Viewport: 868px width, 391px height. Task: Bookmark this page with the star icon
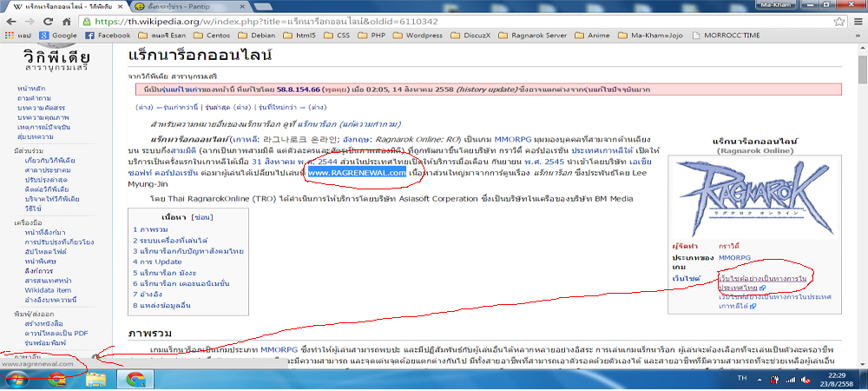click(x=838, y=22)
